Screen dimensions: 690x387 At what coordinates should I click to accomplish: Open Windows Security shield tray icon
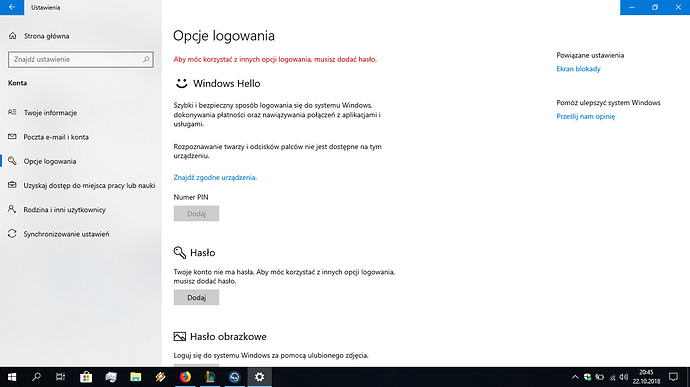[587, 377]
